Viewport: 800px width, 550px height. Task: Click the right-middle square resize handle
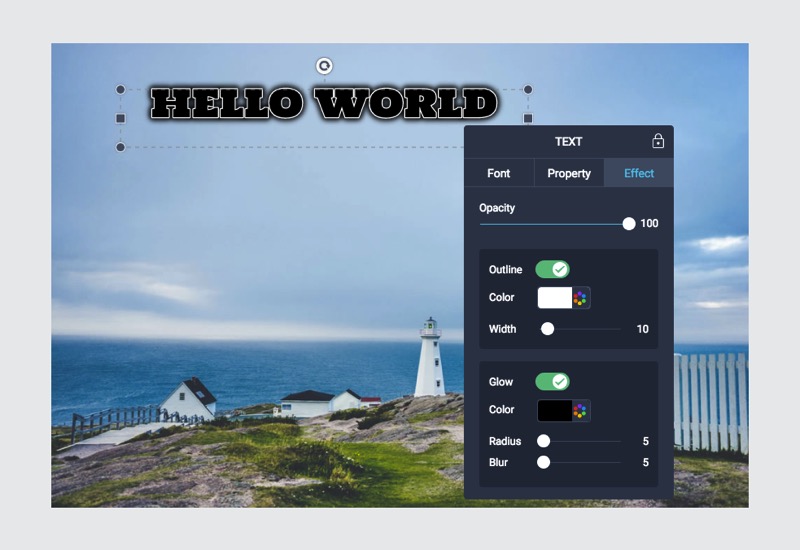(x=528, y=118)
